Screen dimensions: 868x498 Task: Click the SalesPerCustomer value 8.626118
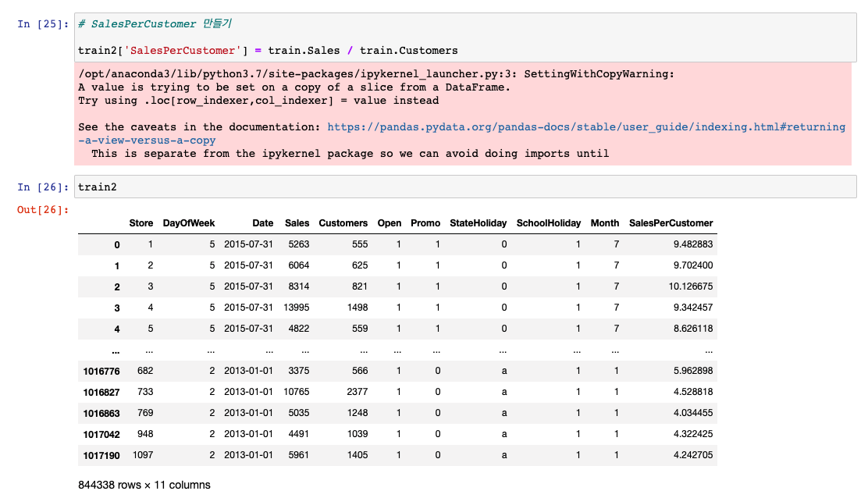click(x=693, y=328)
